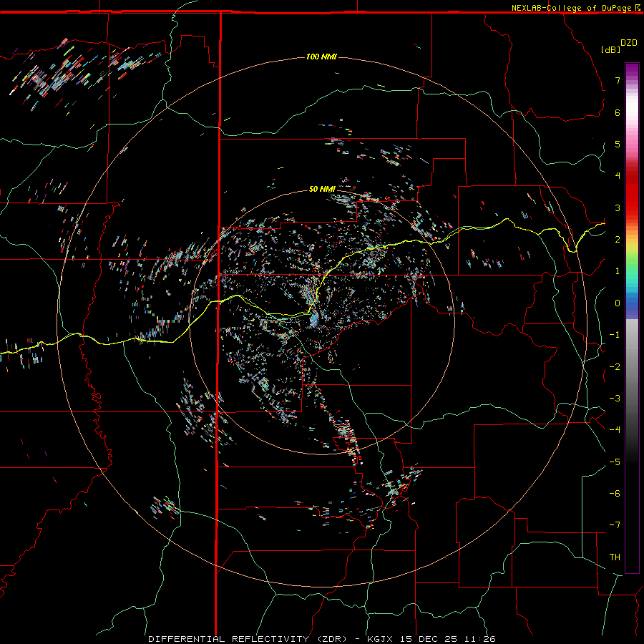Click the 1 value on color scale

(x=618, y=271)
